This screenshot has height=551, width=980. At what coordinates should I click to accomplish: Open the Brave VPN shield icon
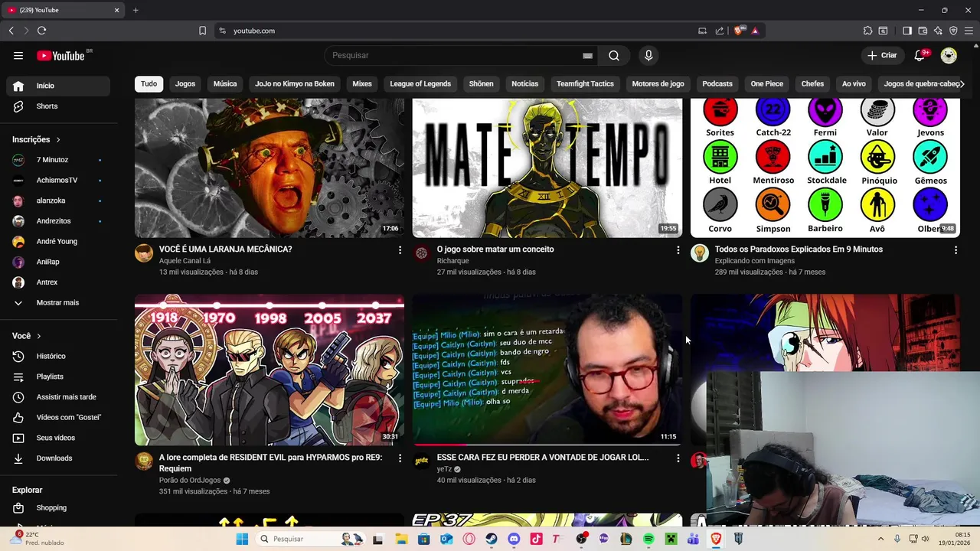[x=953, y=31]
